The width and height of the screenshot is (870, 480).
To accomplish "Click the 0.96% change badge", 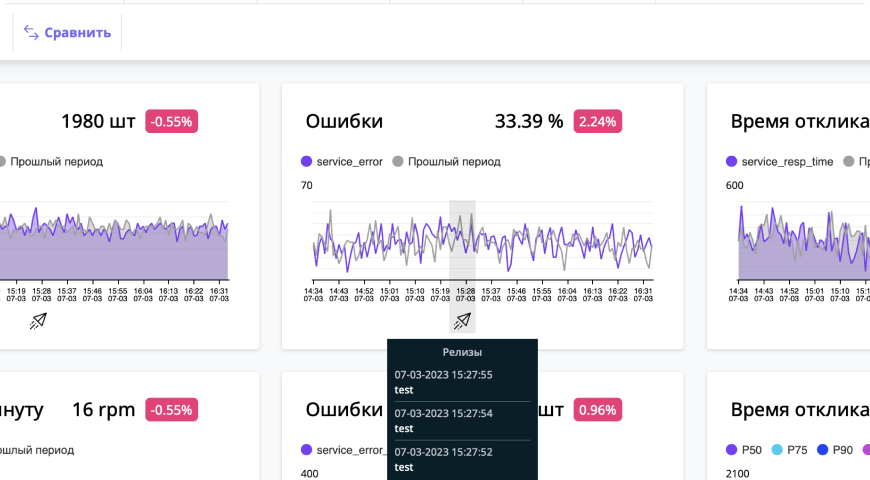I will coord(598,410).
